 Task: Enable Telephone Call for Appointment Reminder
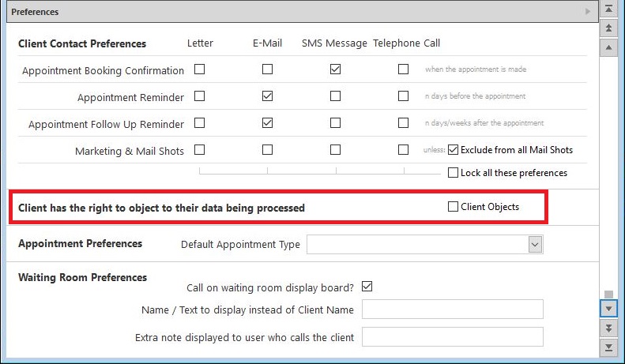pyautogui.click(x=404, y=96)
